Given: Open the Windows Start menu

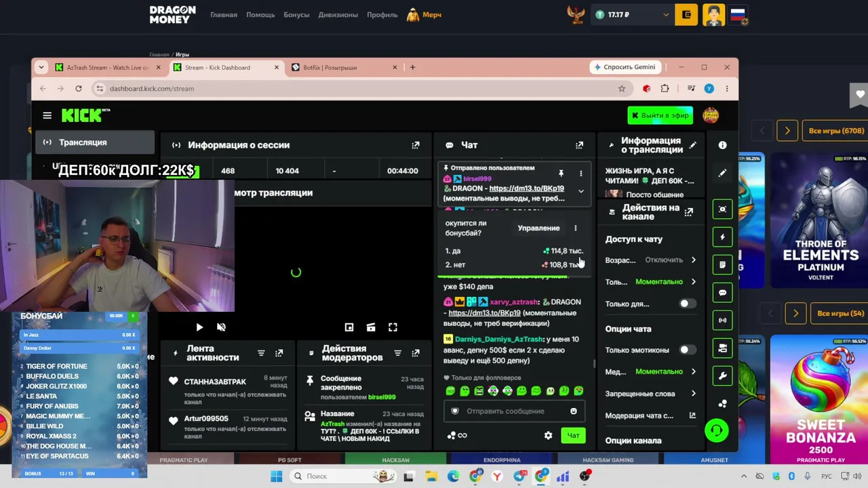Looking at the screenshot, I should pyautogui.click(x=277, y=476).
